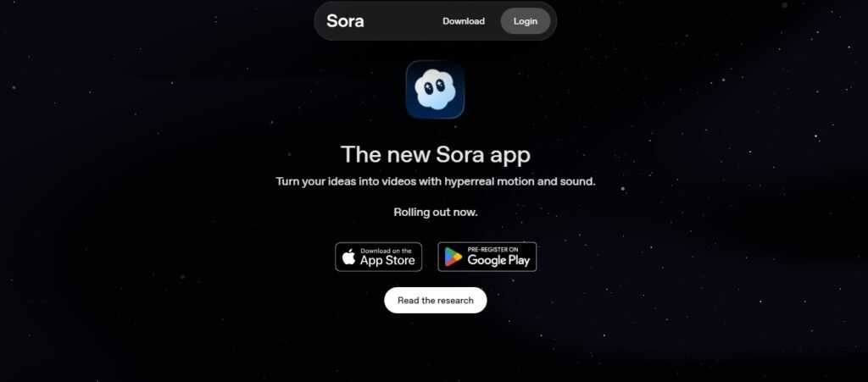Click the Apple logo on App Store badge
Image resolution: width=868 pixels, height=382 pixels.
pos(348,257)
